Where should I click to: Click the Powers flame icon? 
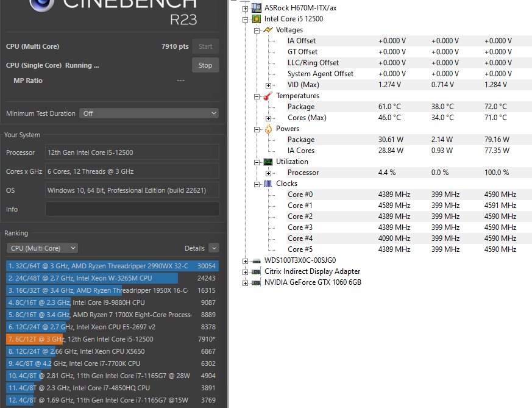(x=268, y=129)
